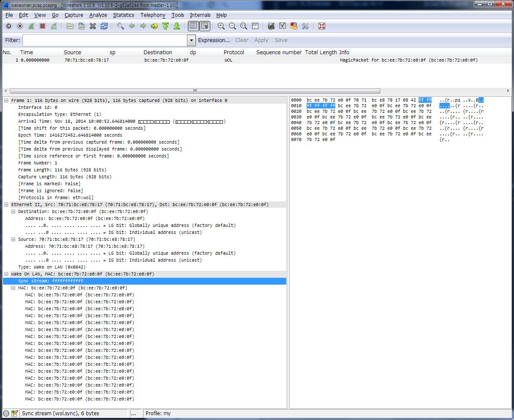Viewport: 514px width, 420px height.
Task: Collapse the Wake On LAN node
Action: point(6,274)
